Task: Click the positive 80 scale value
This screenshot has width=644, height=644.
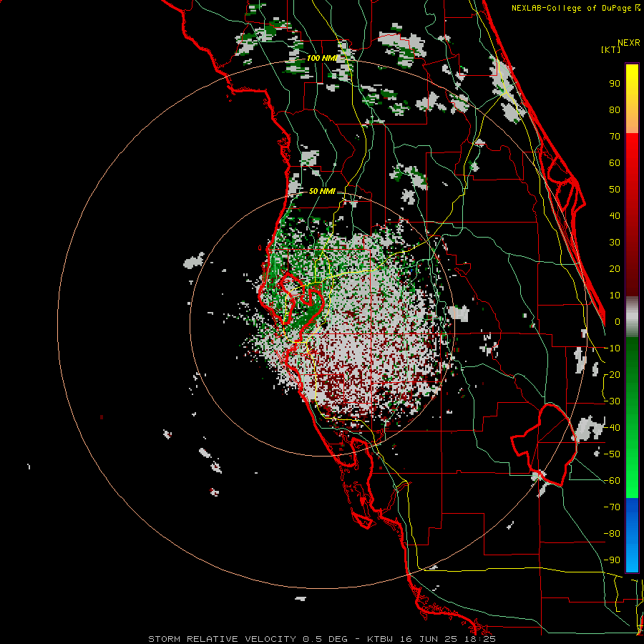Action: [x=615, y=109]
